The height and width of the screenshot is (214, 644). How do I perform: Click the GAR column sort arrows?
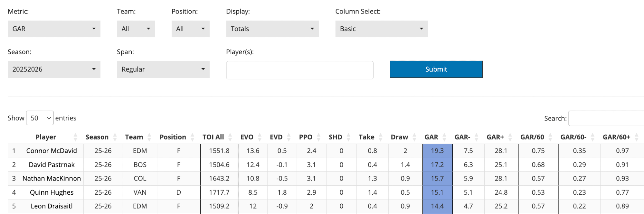tap(444, 137)
